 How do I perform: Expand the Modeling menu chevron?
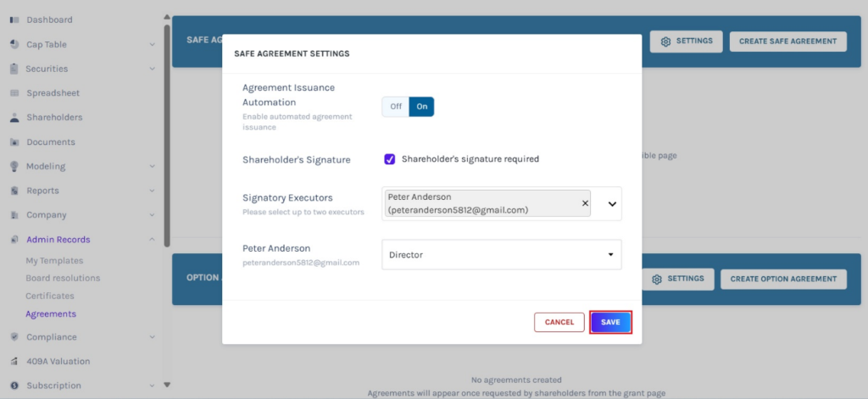153,167
